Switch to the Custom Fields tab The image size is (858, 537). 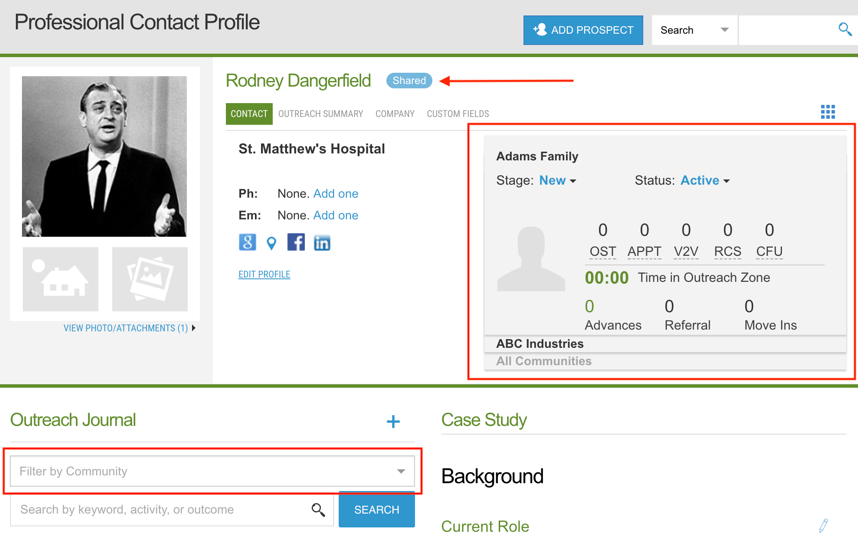click(458, 114)
